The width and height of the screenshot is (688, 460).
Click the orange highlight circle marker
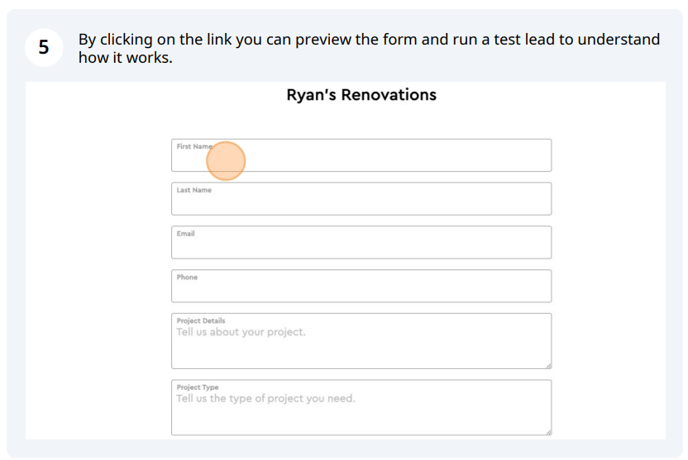pyautogui.click(x=226, y=161)
